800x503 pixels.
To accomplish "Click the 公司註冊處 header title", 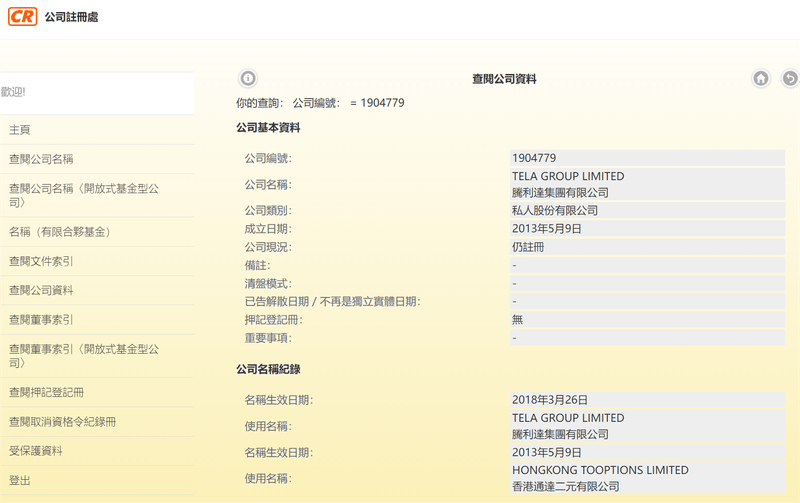I will click(x=71, y=17).
